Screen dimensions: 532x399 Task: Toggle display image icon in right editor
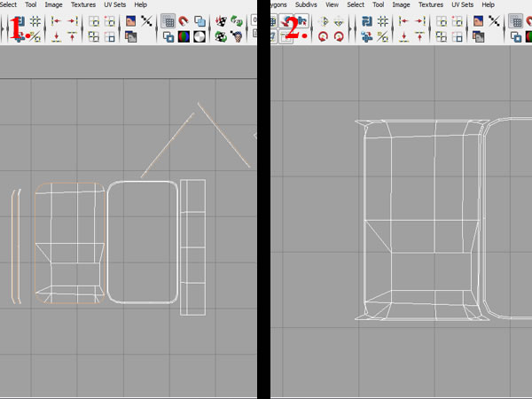[x=478, y=21]
